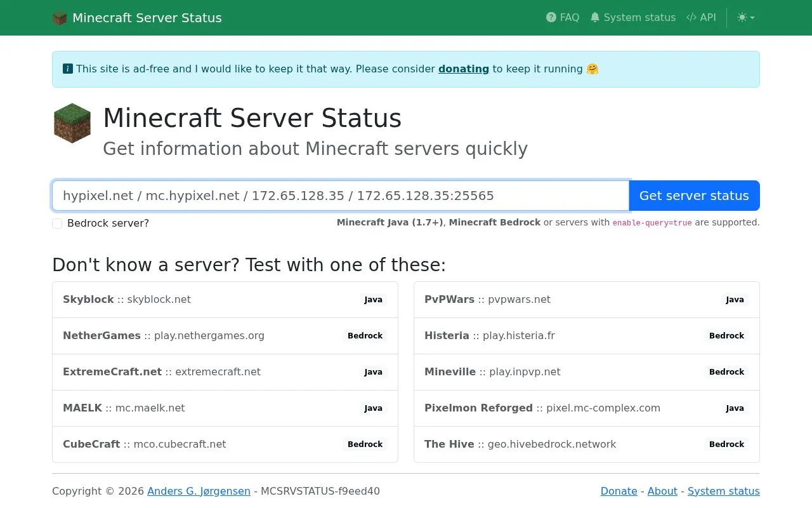The height and width of the screenshot is (508, 812).
Task: Pick the Mineville play.inpvp.net server
Action: point(587,372)
